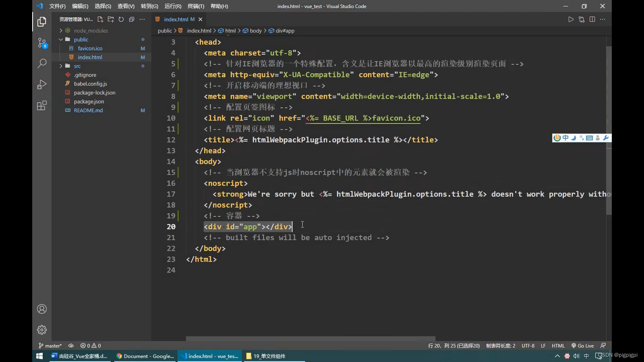This screenshot has width=644, height=362.
Task: Open README.md file
Action: coord(101,110)
